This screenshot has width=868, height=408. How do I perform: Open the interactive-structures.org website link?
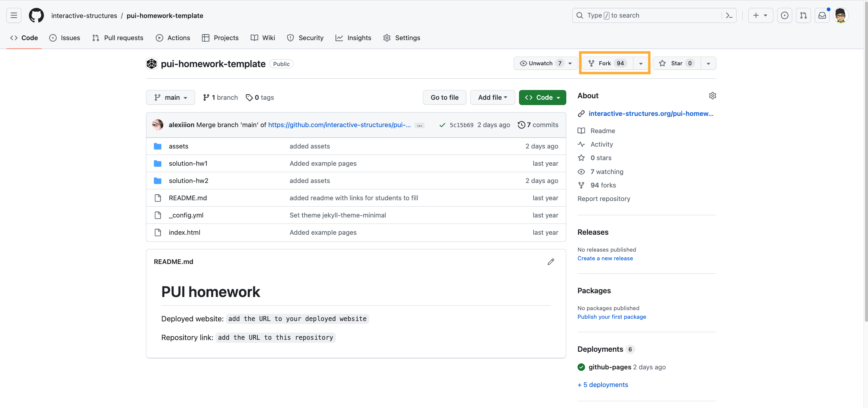pyautogui.click(x=651, y=114)
